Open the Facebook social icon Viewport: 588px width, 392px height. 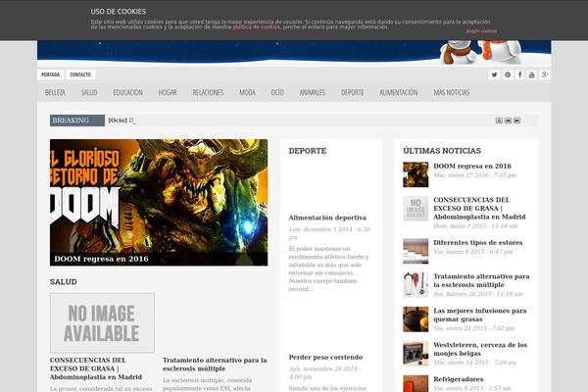click(x=519, y=74)
